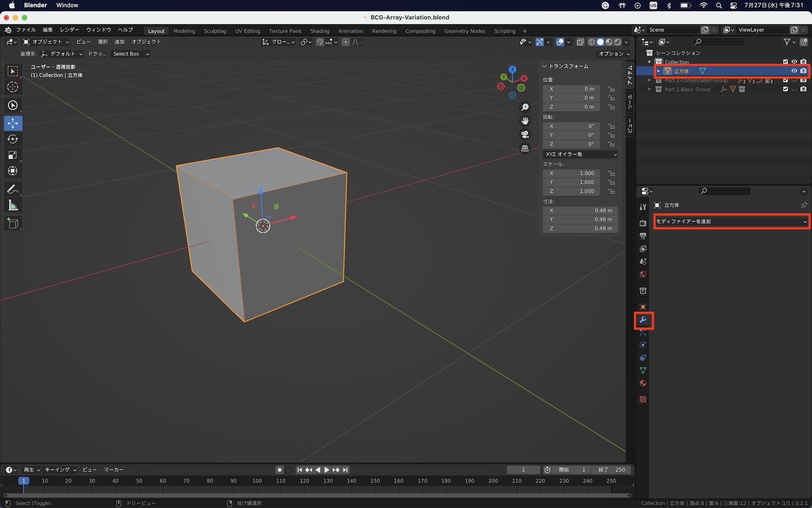This screenshot has height=508, width=812.
Task: Disable 立方体 render with the camera toggle
Action: (803, 71)
